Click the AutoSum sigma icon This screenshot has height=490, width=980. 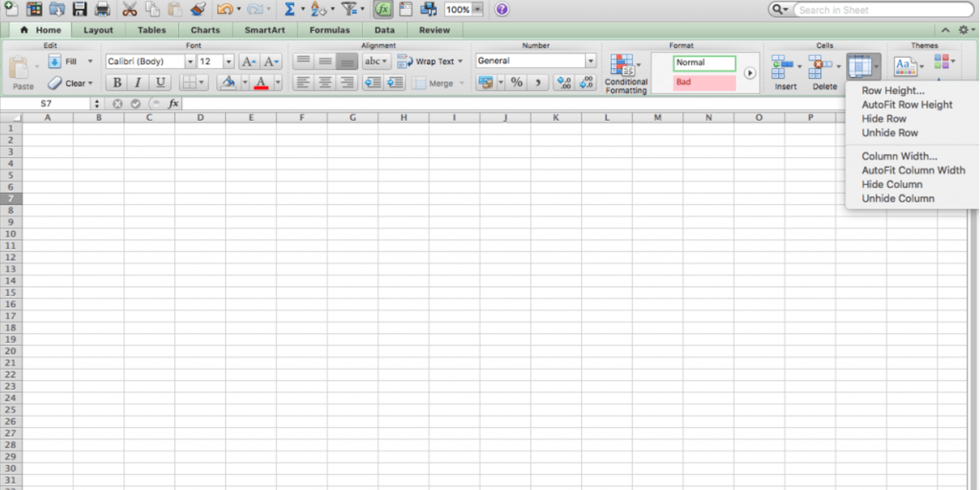coord(290,10)
